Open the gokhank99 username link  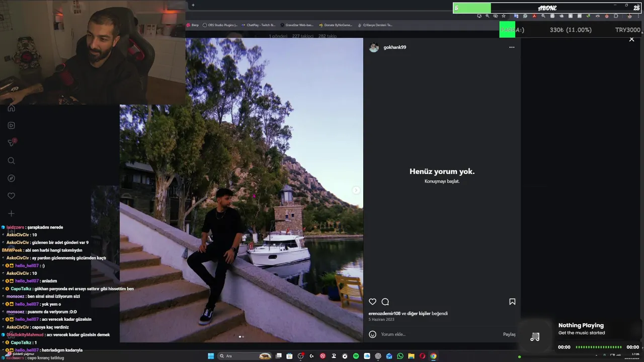click(x=394, y=47)
